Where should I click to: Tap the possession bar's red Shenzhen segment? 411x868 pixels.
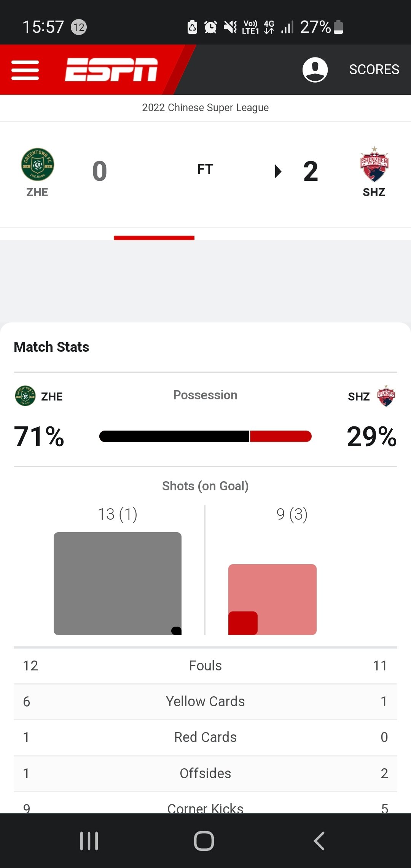click(280, 436)
